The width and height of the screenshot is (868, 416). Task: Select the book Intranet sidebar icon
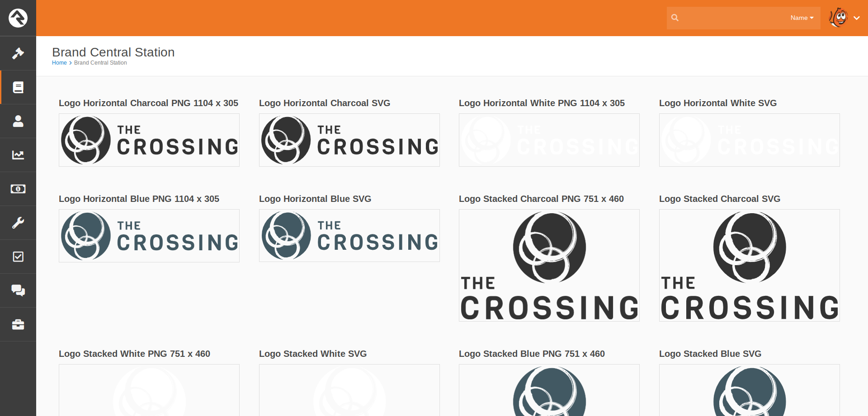pyautogui.click(x=18, y=87)
